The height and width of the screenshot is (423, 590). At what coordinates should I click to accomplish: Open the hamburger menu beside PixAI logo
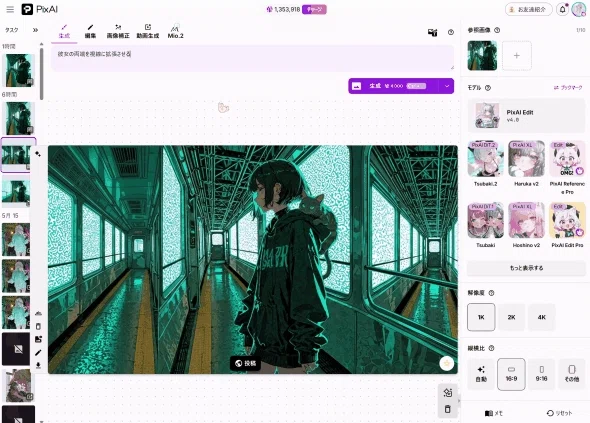[10, 9]
